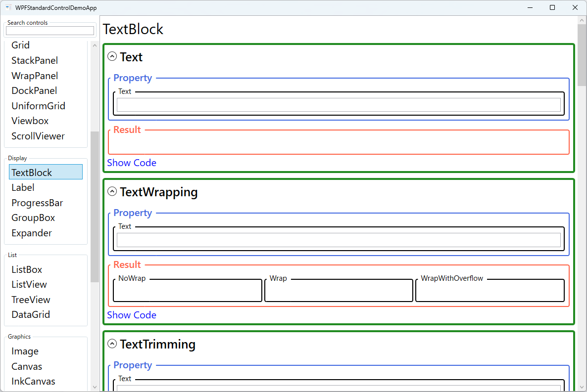Collapse the TextTrimming section expander
587x392 pixels.
[112, 344]
